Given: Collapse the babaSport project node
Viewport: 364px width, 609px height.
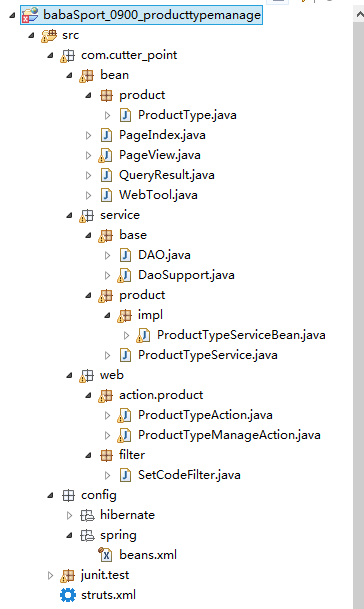Looking at the screenshot, I should (12, 16).
